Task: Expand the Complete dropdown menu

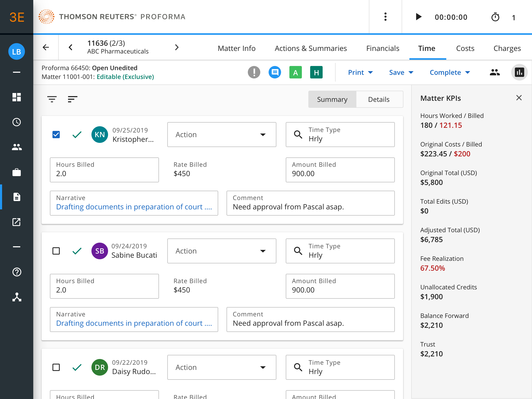Action: tap(450, 72)
